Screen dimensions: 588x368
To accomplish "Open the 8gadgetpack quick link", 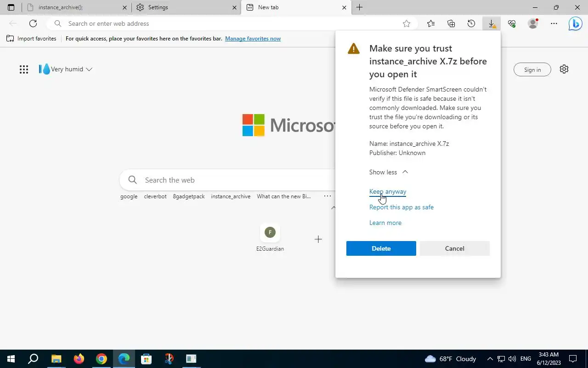I will pos(189,196).
